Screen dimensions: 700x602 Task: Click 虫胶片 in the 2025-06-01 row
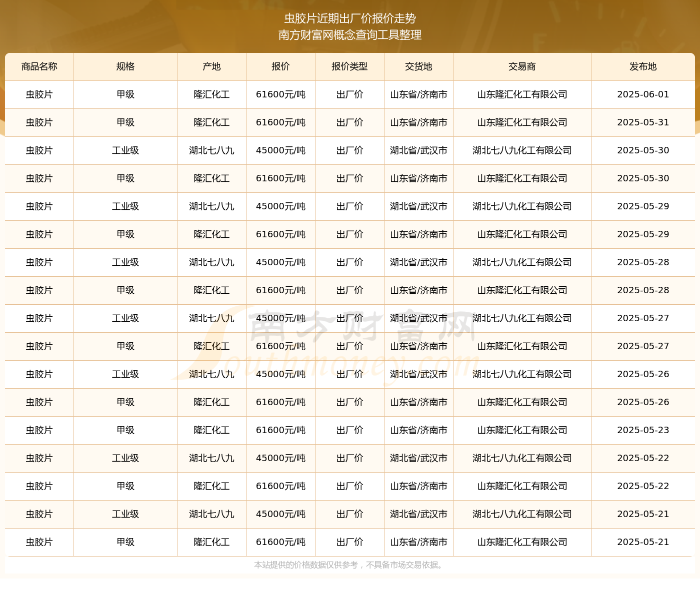(39, 94)
